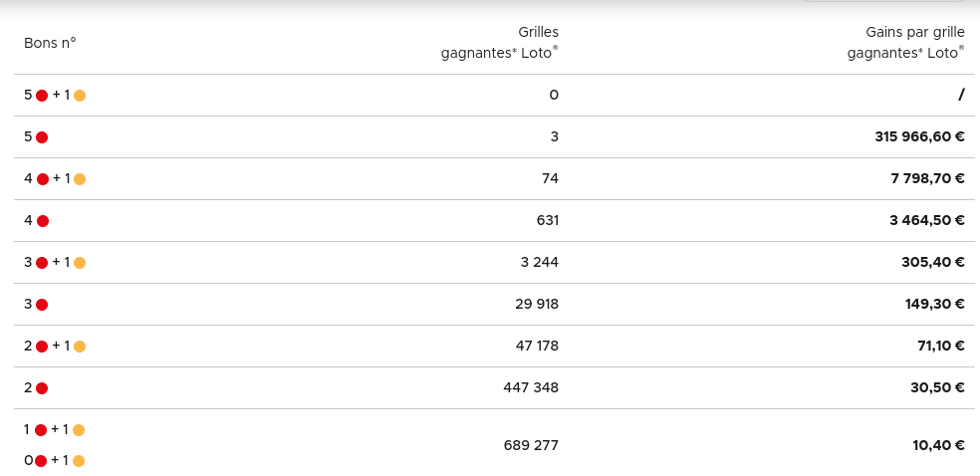The height and width of the screenshot is (476, 980).
Task: Click the 'Bons n°' column header
Action: click(x=50, y=42)
